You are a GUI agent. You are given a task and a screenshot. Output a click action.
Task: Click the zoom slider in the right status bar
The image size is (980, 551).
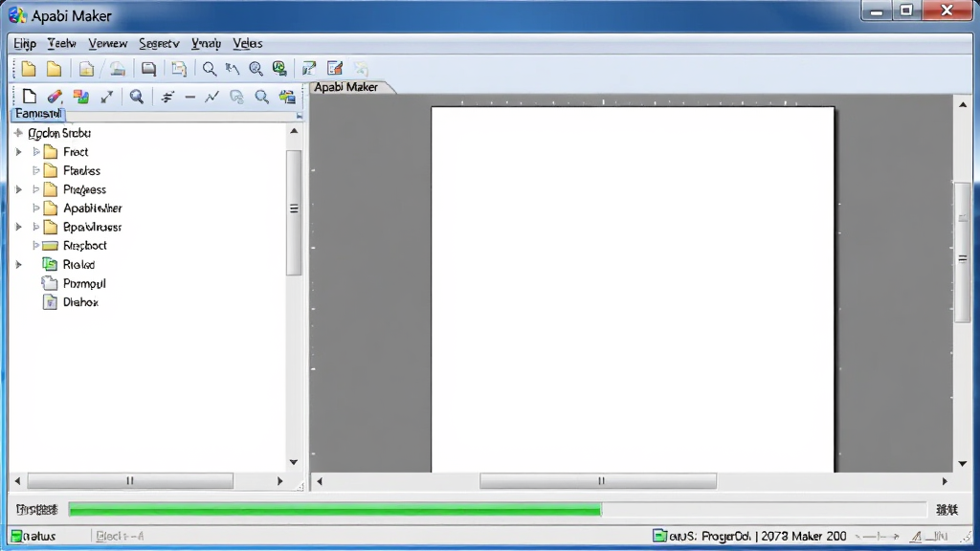(x=878, y=537)
